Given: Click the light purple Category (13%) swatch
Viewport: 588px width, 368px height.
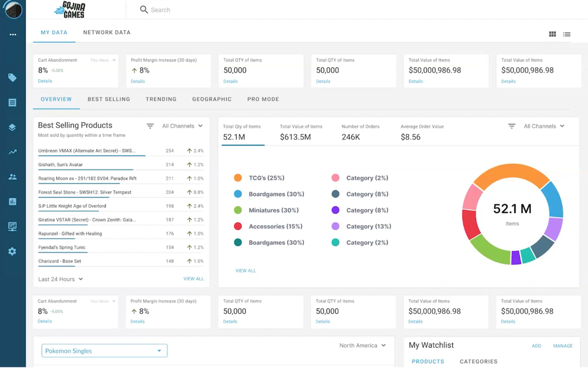Looking at the screenshot, I should (335, 226).
